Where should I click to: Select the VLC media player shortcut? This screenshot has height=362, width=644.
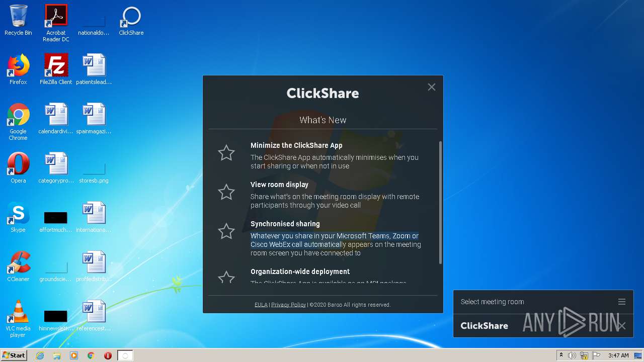pos(18,319)
